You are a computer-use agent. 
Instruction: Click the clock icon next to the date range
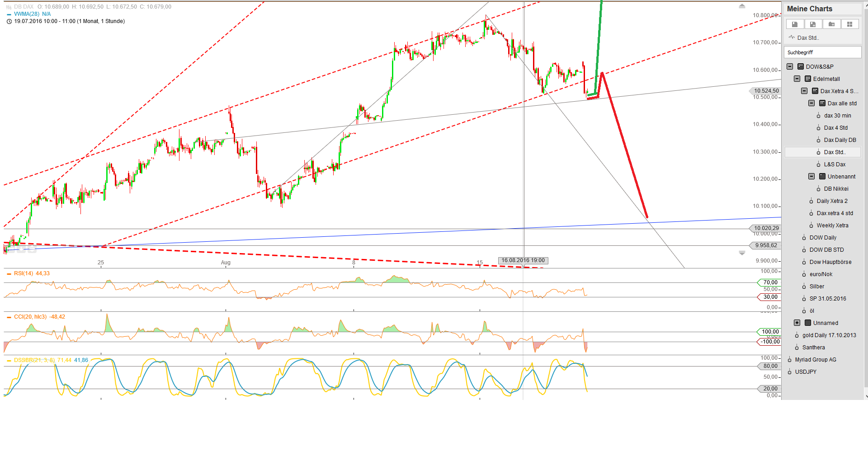[x=9, y=21]
